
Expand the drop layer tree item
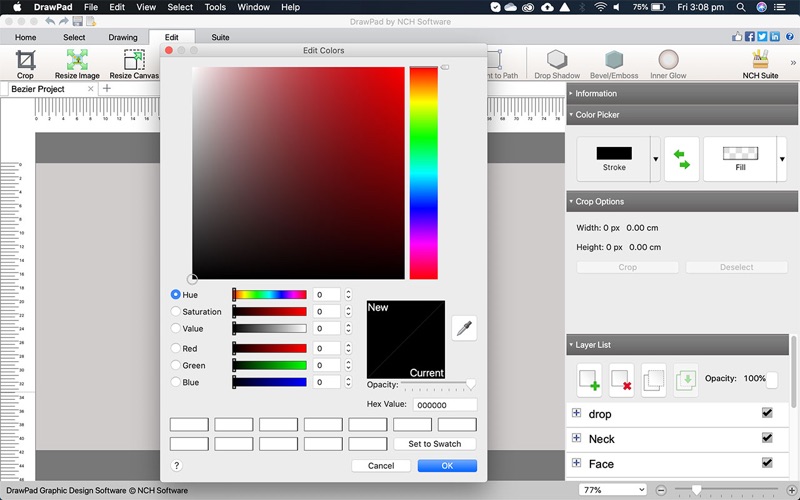[576, 413]
